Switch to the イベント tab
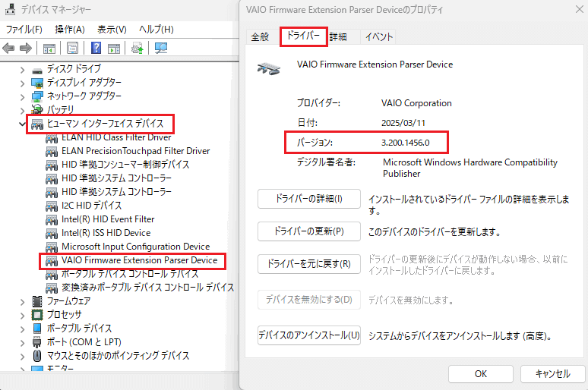 (x=379, y=36)
